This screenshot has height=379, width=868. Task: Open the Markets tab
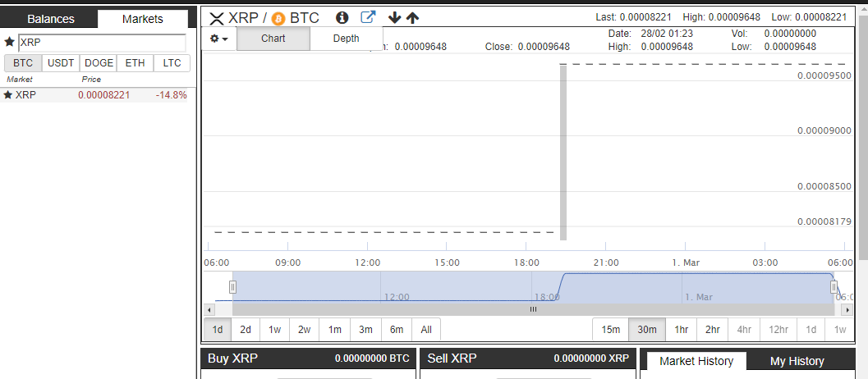pyautogui.click(x=143, y=19)
